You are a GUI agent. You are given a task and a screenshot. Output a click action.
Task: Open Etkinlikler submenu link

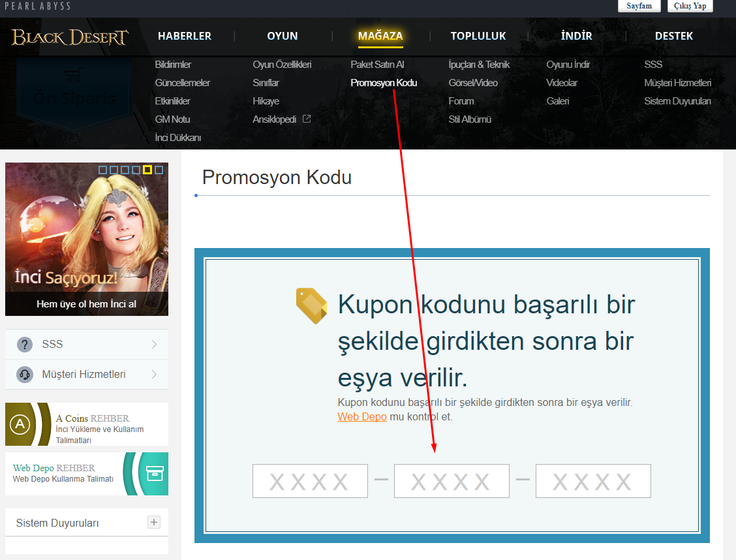click(172, 101)
